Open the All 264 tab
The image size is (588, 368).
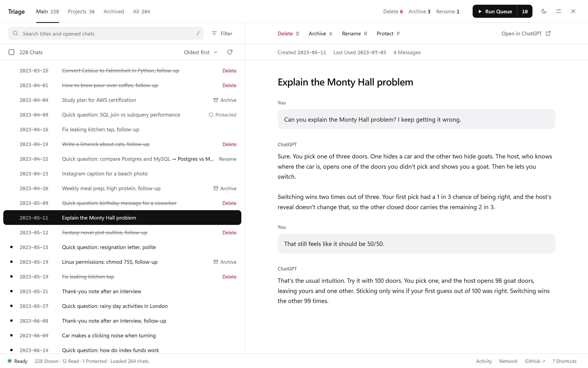(141, 11)
